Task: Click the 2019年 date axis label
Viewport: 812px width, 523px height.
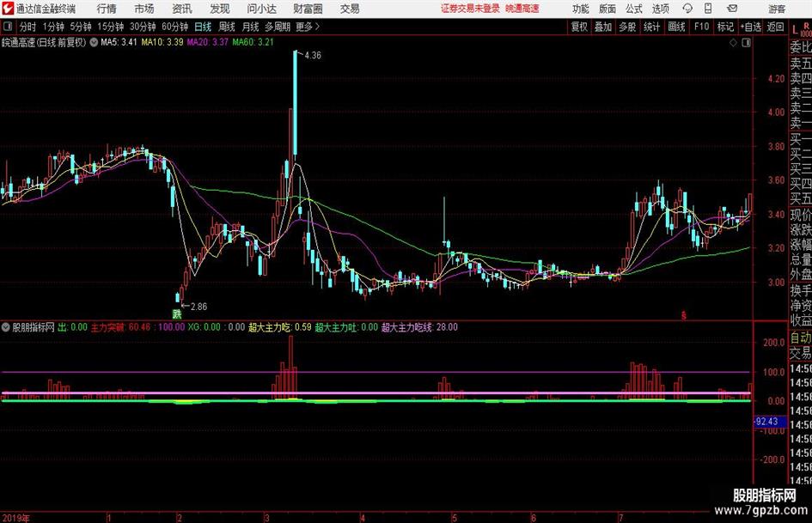Action: [16, 518]
